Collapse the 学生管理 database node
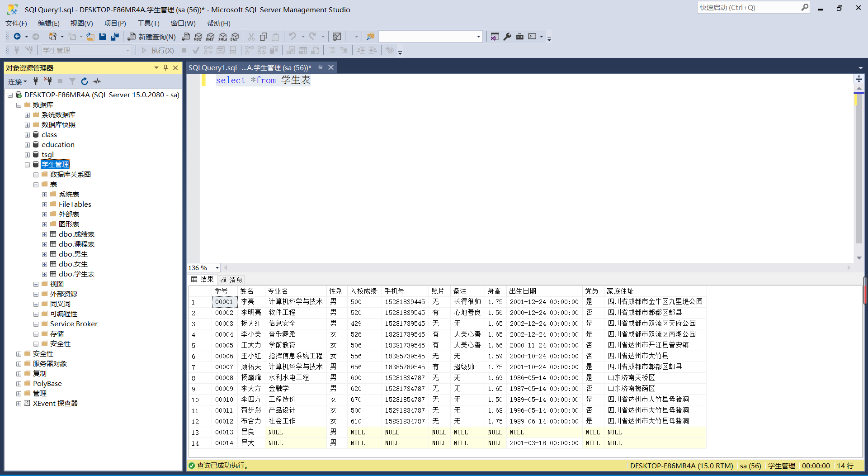Viewport: 868px width, 476px height. pyautogui.click(x=27, y=165)
